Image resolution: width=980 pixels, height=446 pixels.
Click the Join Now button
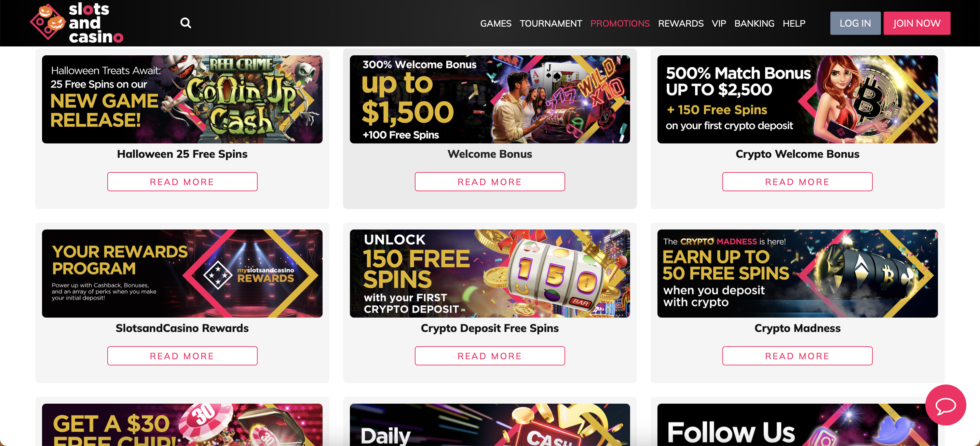point(917,23)
